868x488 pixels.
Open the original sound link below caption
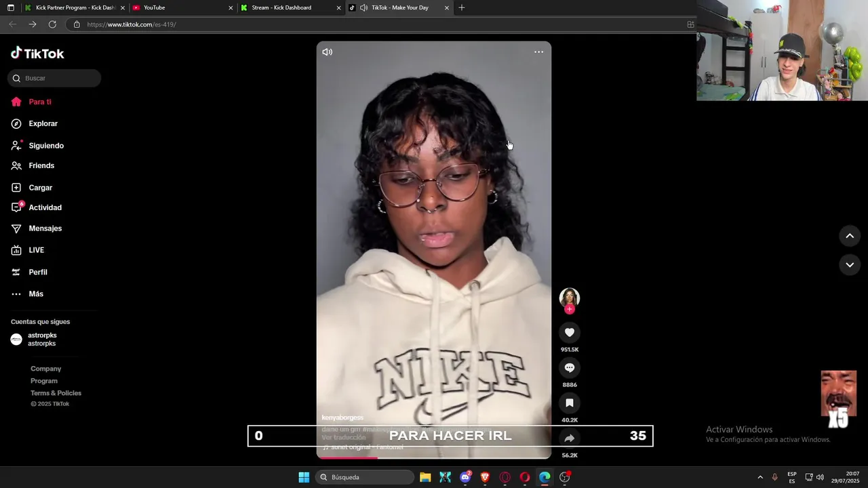(x=363, y=447)
